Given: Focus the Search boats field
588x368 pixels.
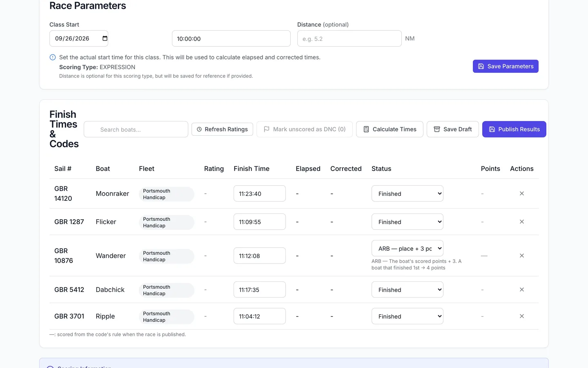Looking at the screenshot, I should (136, 129).
